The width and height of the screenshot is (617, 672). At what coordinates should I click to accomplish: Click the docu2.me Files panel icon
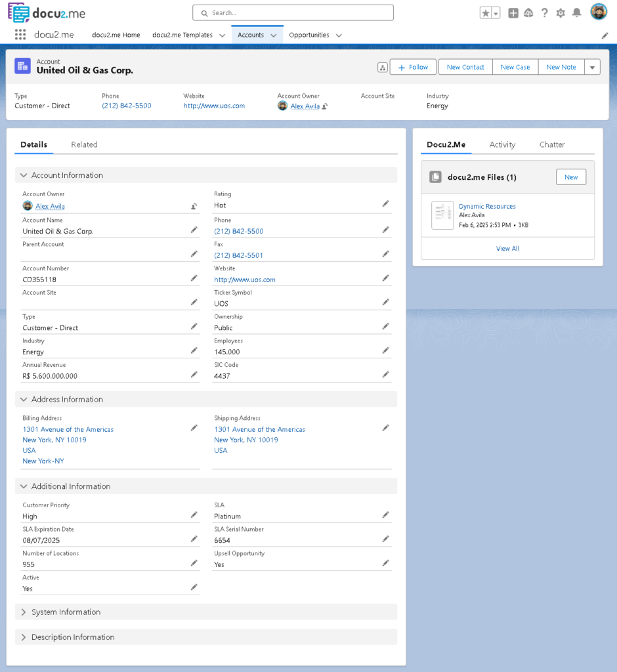click(x=435, y=177)
